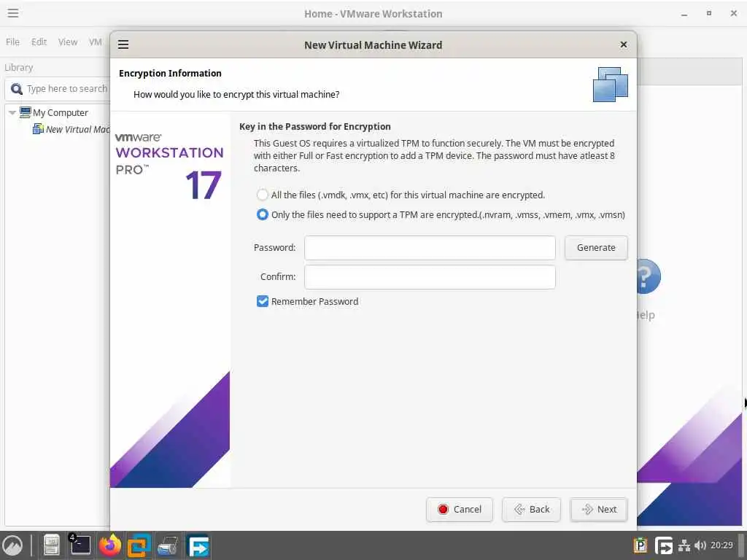This screenshot has width=747, height=560.
Task: Generate a random encryption password
Action: coord(596,248)
